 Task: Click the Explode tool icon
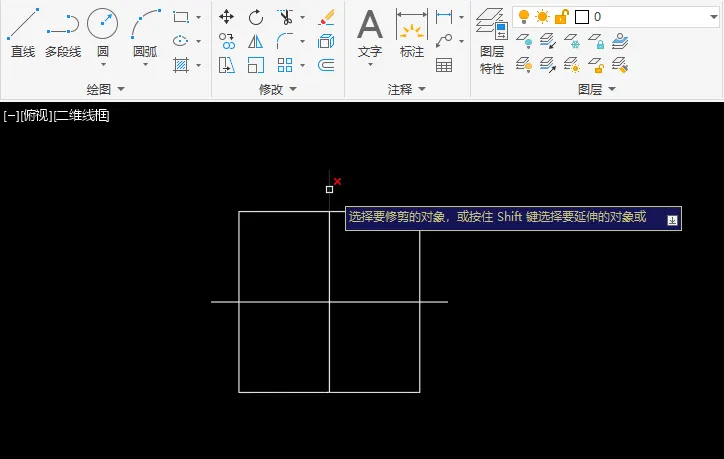[x=326, y=41]
